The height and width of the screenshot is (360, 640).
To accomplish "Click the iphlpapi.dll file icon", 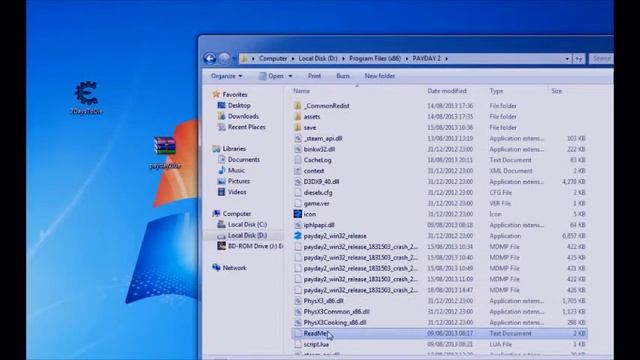I will pyautogui.click(x=298, y=225).
